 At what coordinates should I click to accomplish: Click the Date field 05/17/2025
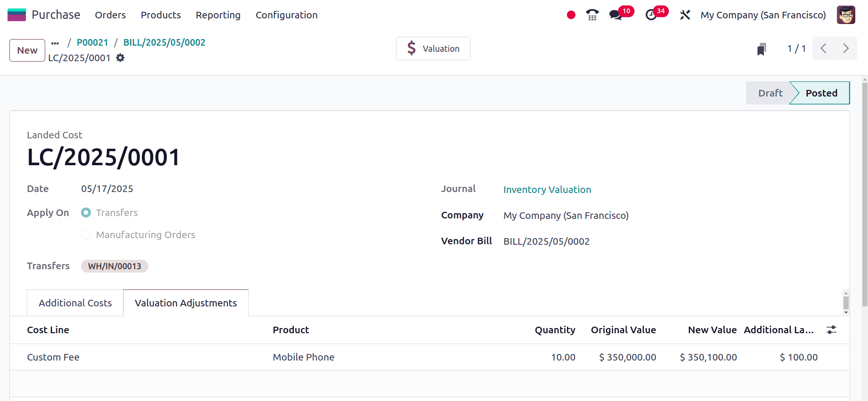107,189
